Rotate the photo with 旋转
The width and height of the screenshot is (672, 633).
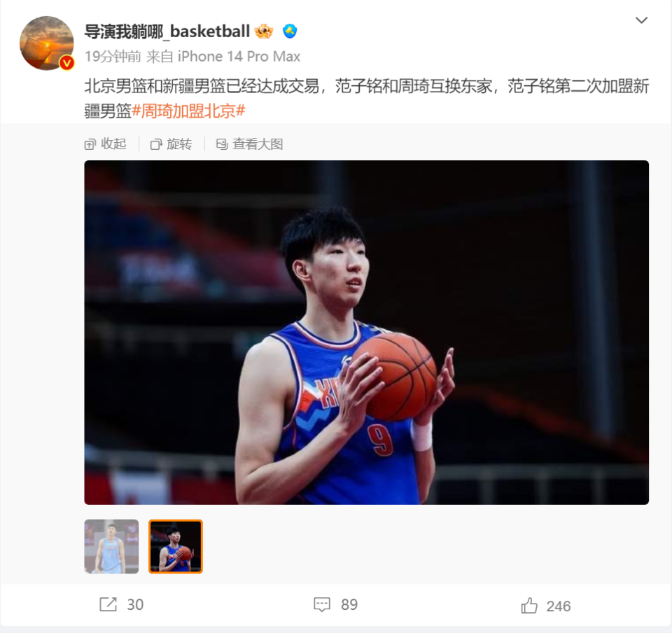[171, 144]
